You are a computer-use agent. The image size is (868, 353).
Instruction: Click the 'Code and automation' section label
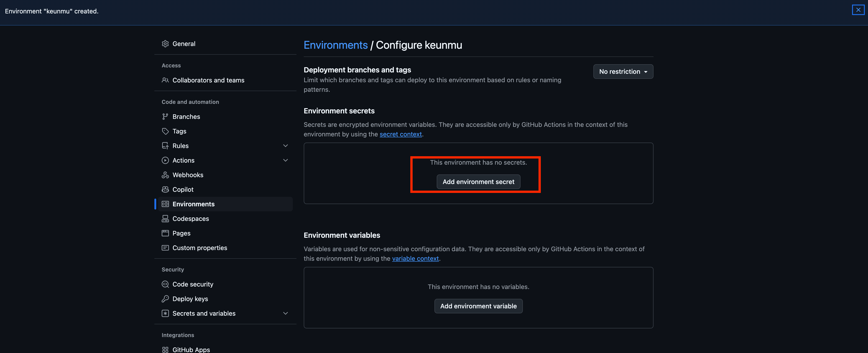coord(190,102)
